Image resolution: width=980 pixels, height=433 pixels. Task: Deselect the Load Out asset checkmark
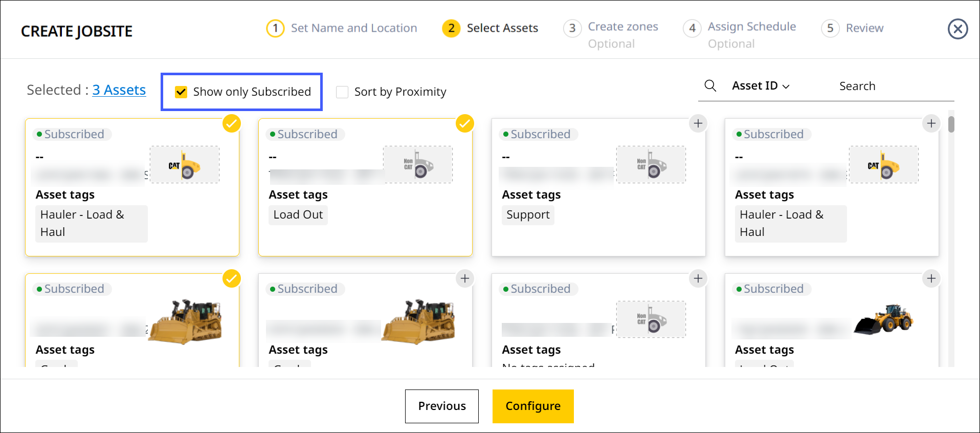coord(464,123)
